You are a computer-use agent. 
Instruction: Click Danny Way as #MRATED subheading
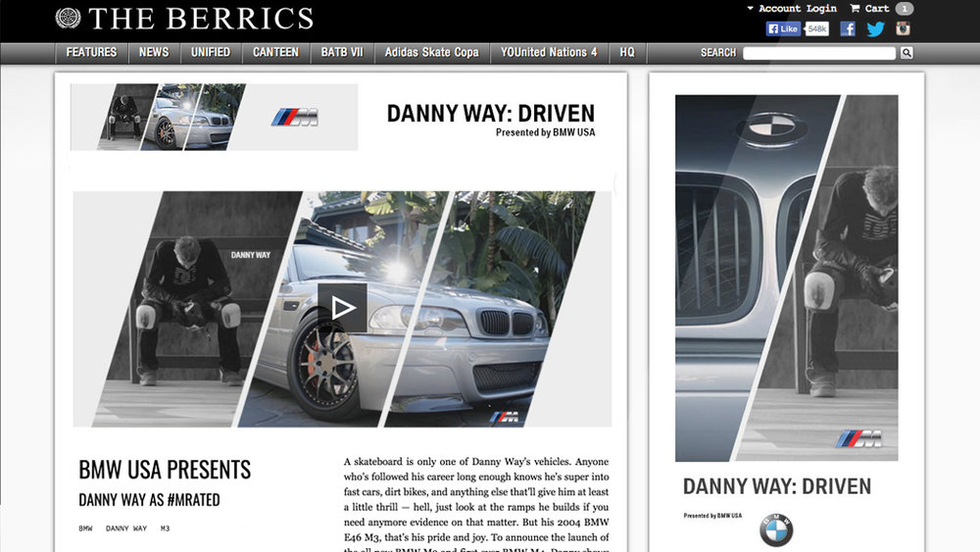(x=149, y=500)
